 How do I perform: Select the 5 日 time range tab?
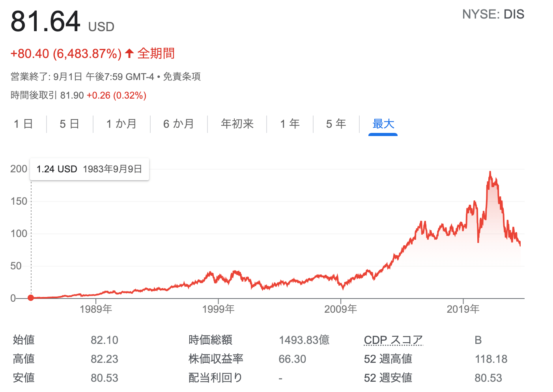69,124
